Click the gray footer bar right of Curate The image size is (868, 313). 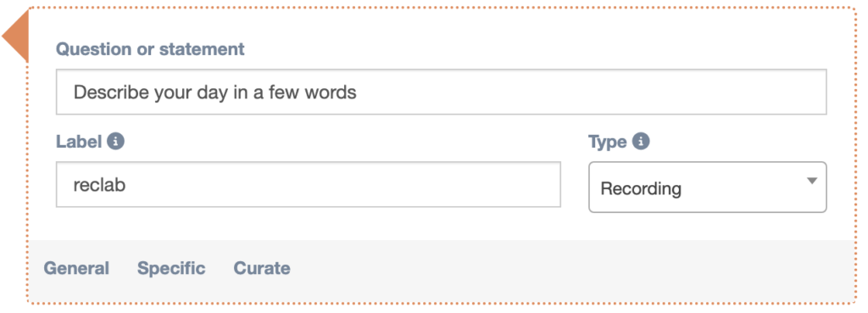pyautogui.click(x=570, y=269)
